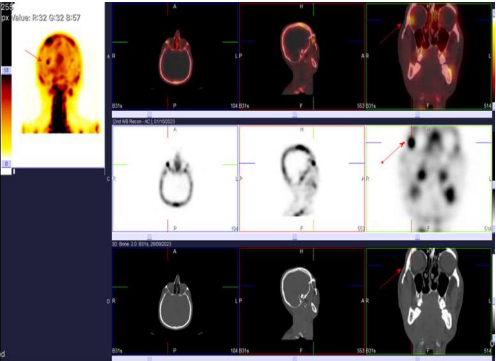Select the bone CT coronal viewport
The image size is (496, 361).
[x=429, y=301]
